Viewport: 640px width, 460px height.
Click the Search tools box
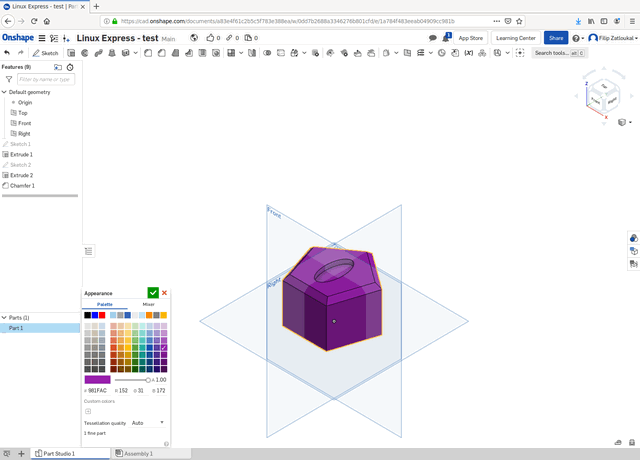point(559,53)
